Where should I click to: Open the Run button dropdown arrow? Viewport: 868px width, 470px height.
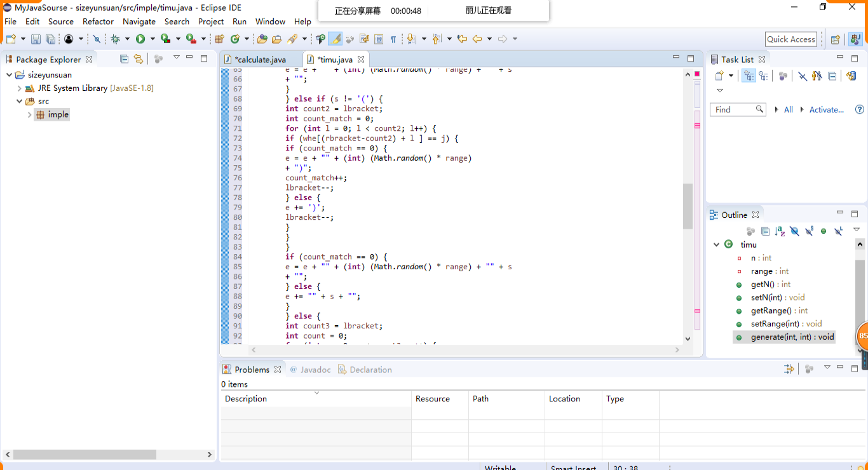click(x=153, y=39)
